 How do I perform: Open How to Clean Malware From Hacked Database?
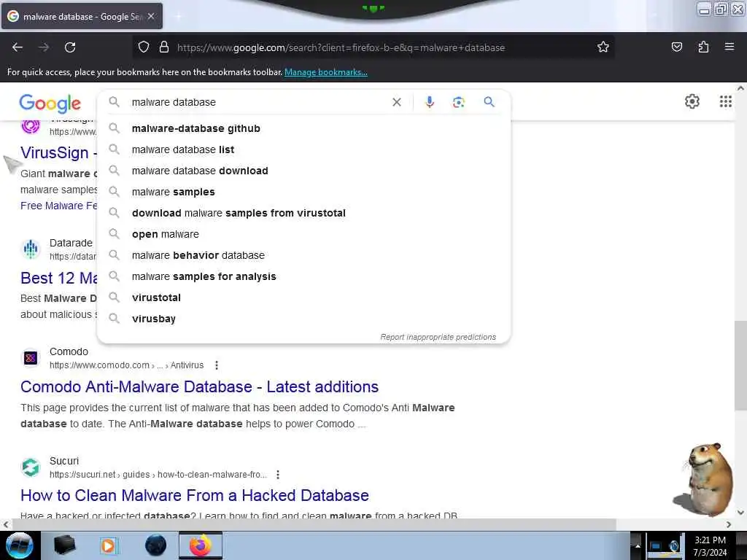point(194,495)
